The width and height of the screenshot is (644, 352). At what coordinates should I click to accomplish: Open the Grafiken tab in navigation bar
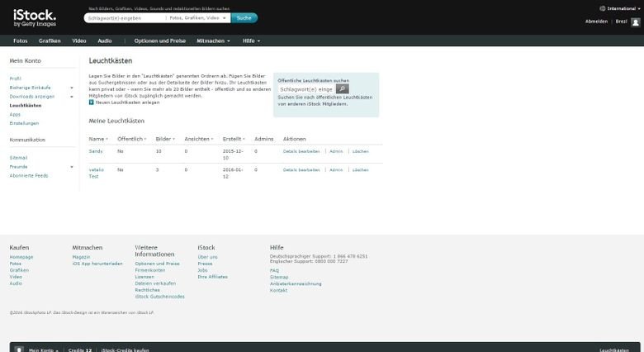[49, 40]
